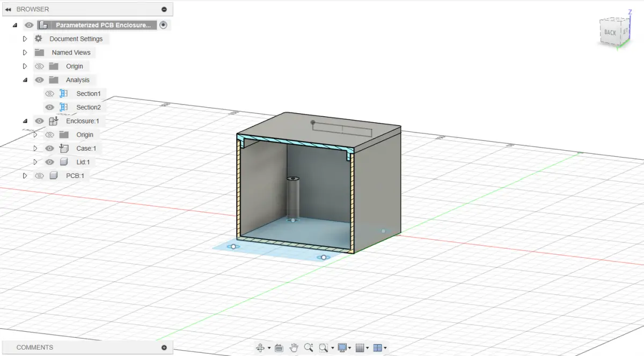644x356 pixels.
Task: Minimize the Browser panel via minus button
Action: [164, 9]
